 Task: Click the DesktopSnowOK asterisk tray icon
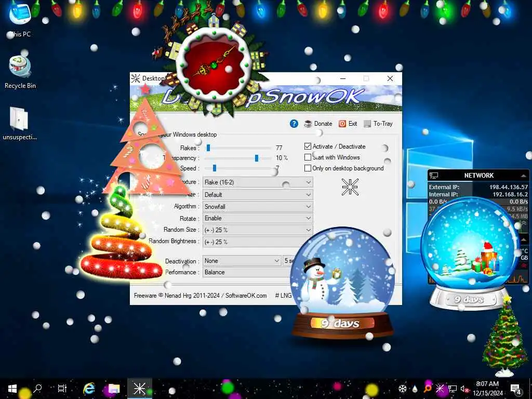(x=440, y=389)
